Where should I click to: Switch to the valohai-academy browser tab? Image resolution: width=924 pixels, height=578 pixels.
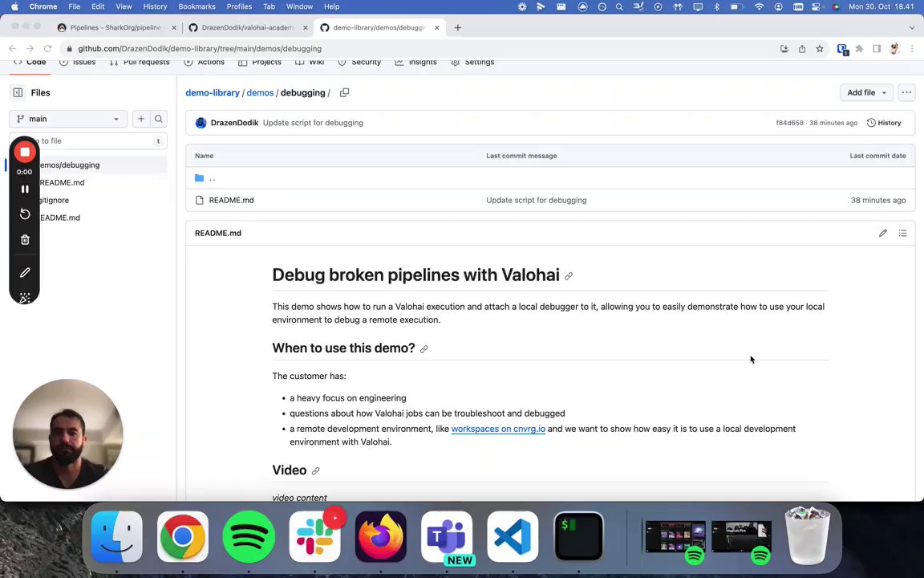[x=248, y=28]
